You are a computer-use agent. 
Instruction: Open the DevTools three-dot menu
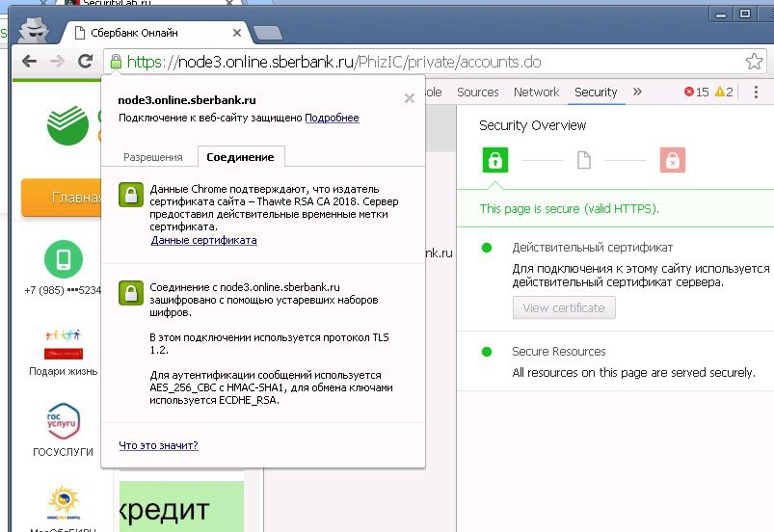(x=756, y=92)
